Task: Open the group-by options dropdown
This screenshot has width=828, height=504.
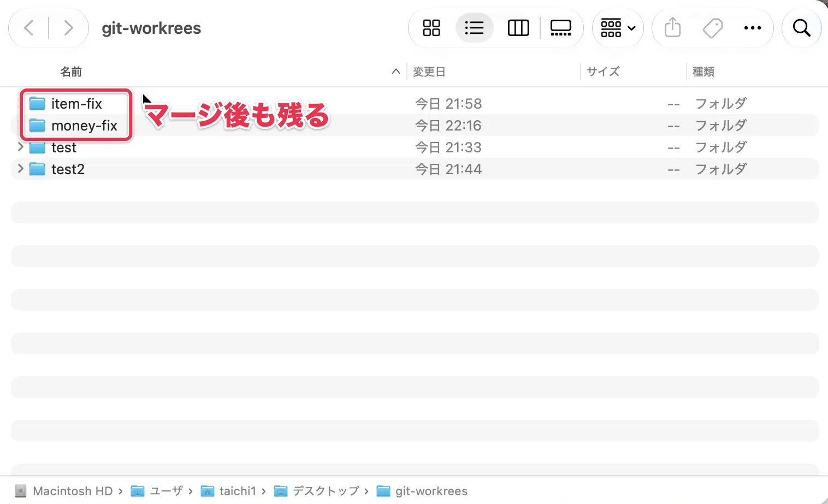Action: pos(618,28)
